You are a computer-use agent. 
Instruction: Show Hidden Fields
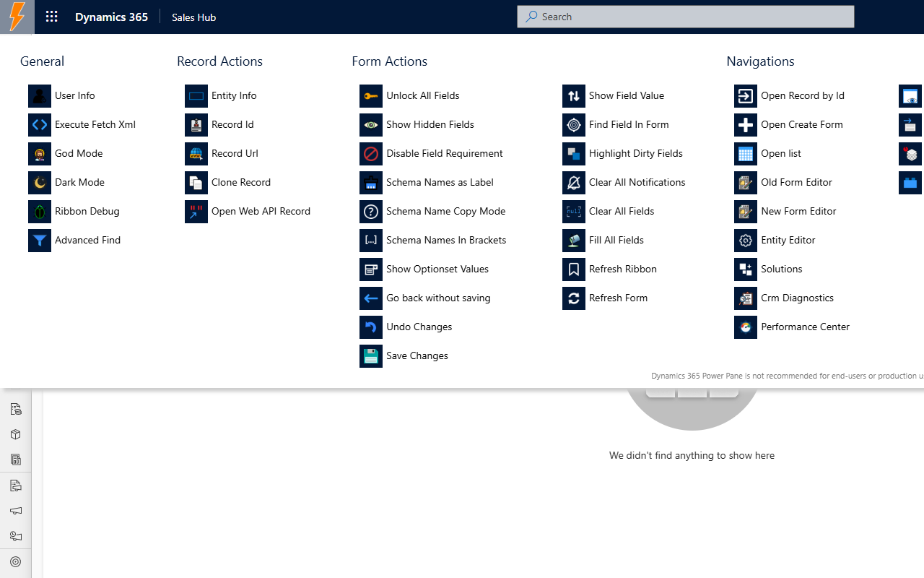click(x=430, y=124)
